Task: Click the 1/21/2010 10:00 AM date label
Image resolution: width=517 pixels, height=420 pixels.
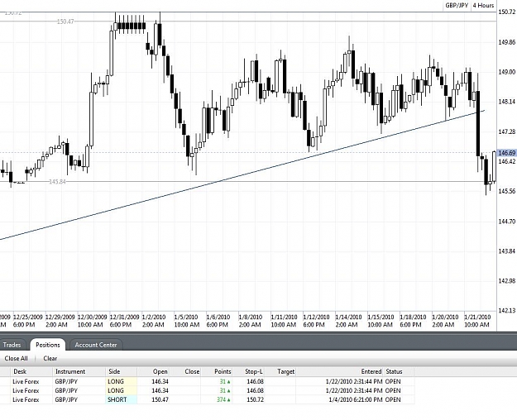Action: coord(477,321)
